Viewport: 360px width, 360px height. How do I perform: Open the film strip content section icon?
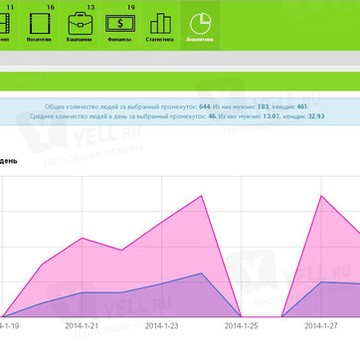(5, 24)
